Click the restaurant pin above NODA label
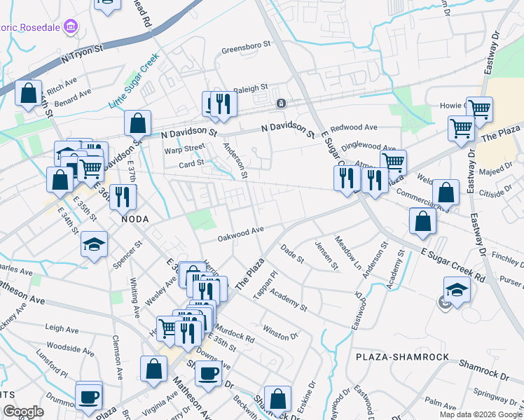This screenshot has width=524, height=420. [123, 200]
